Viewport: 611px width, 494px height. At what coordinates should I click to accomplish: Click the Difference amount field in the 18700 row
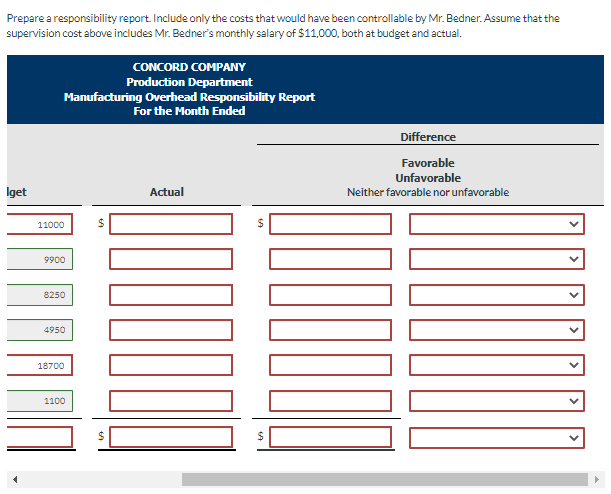[x=330, y=365]
